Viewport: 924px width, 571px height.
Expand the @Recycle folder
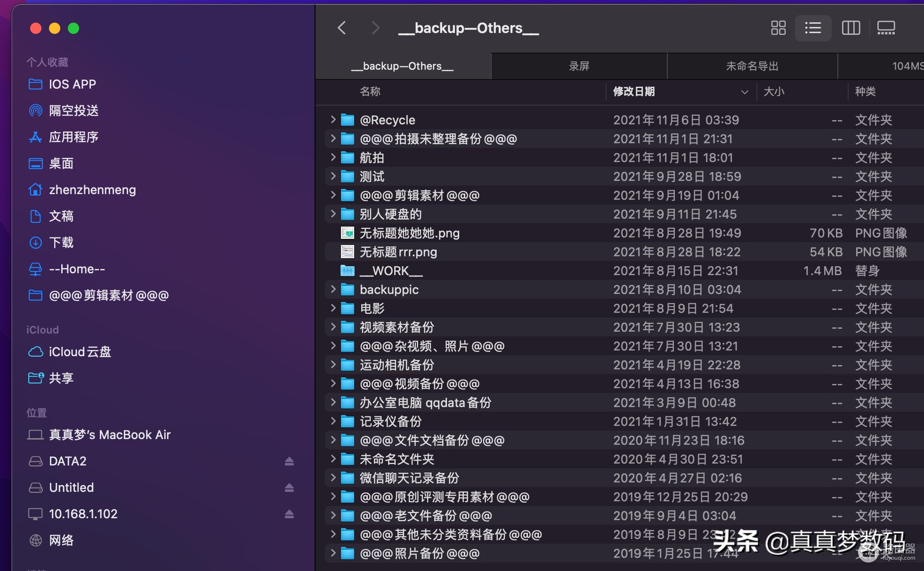click(x=333, y=120)
